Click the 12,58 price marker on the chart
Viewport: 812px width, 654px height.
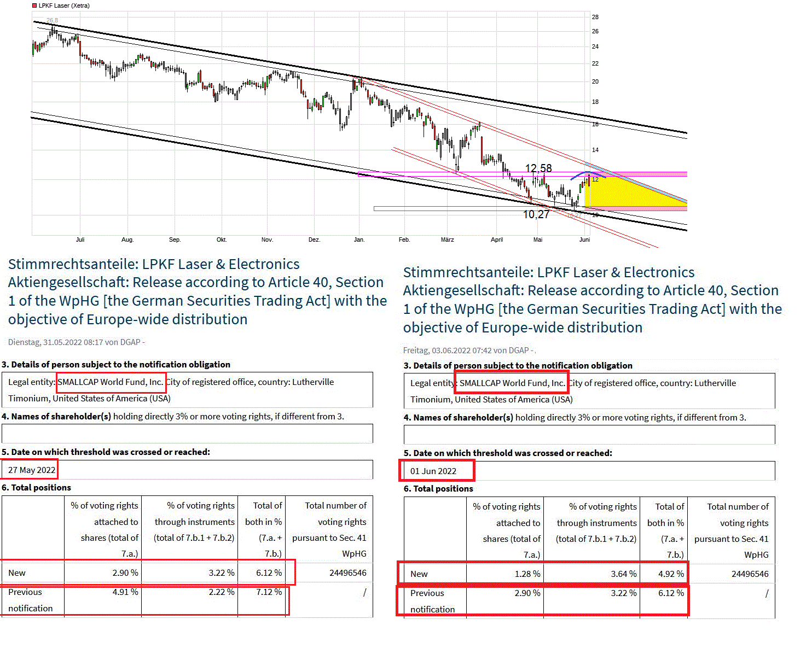click(538, 168)
